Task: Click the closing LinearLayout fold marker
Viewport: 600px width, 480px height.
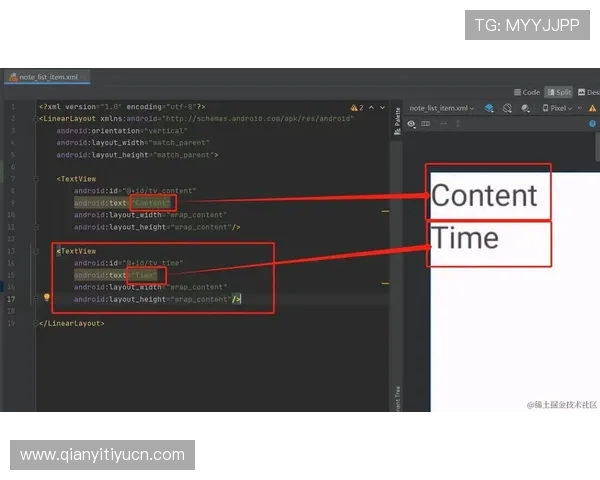Action: [36, 323]
